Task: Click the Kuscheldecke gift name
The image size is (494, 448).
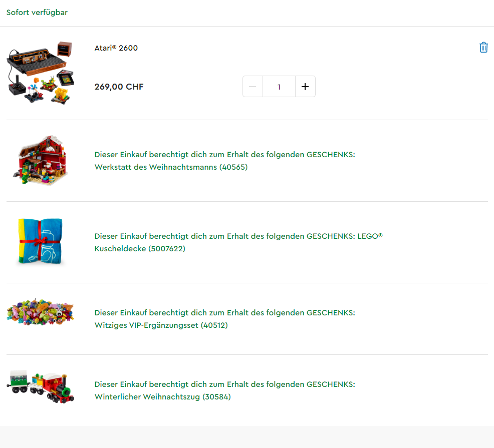Action: [x=120, y=248]
